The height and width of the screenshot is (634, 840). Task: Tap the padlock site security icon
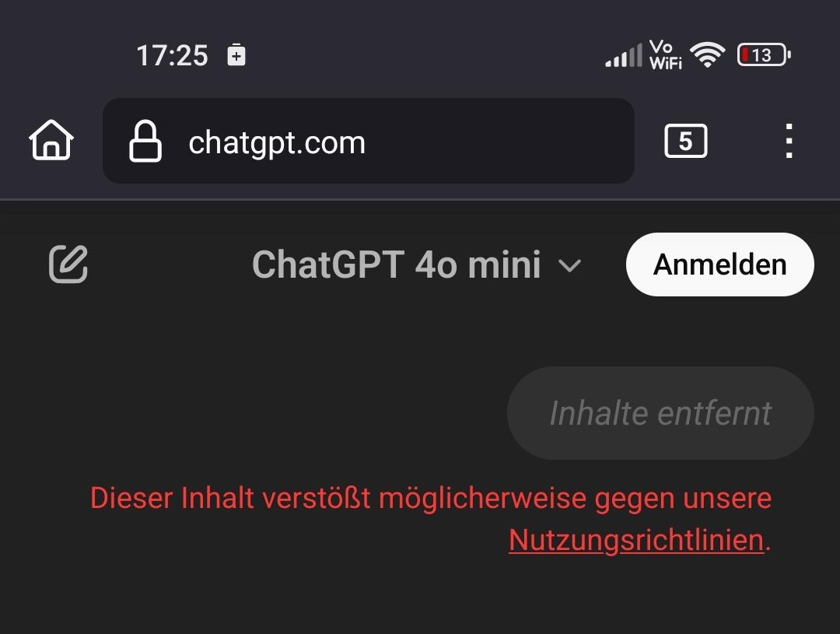(x=145, y=141)
